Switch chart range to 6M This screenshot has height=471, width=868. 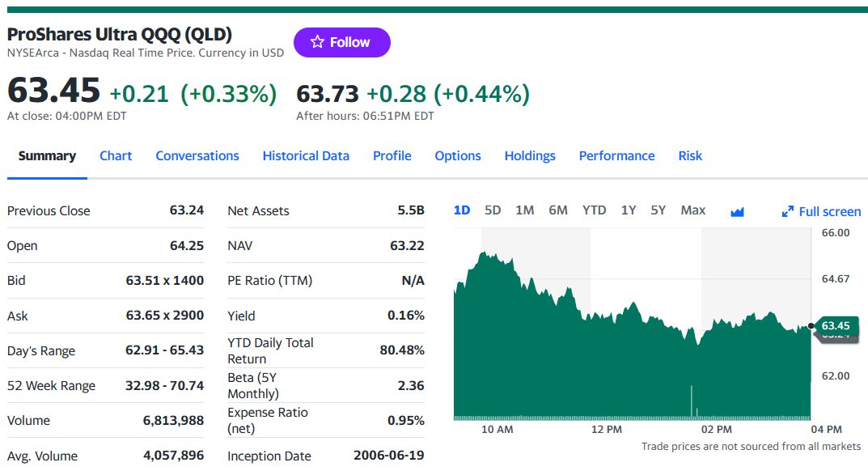[558, 210]
